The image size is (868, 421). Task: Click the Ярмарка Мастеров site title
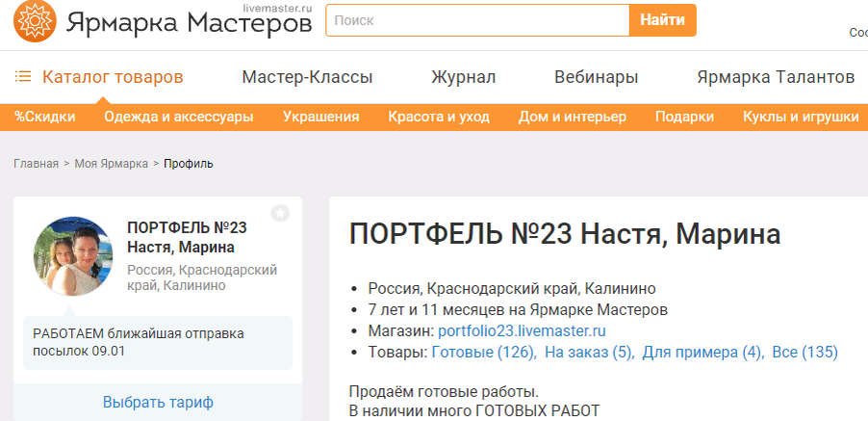190,23
